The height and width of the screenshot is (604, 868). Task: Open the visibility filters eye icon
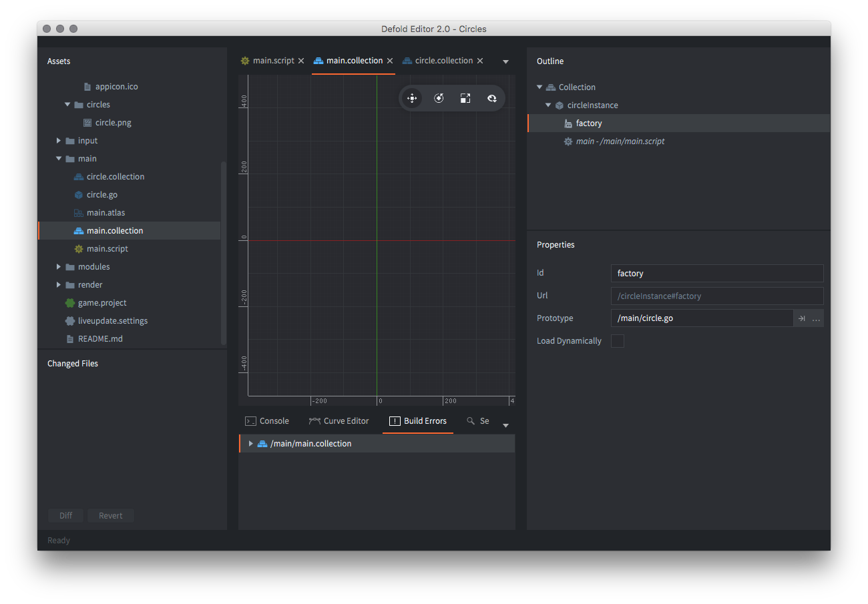coord(492,99)
